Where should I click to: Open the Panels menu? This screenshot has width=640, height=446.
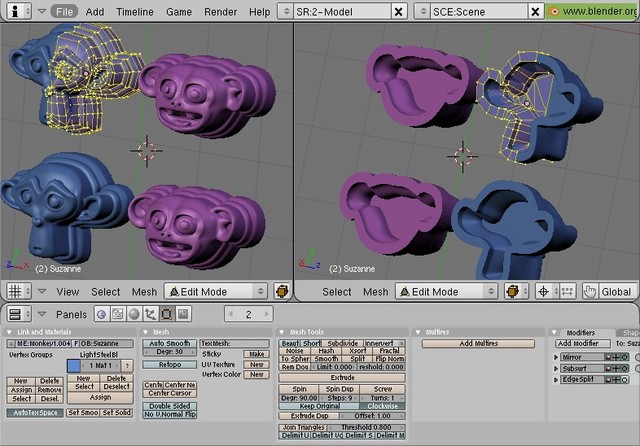coord(71,315)
